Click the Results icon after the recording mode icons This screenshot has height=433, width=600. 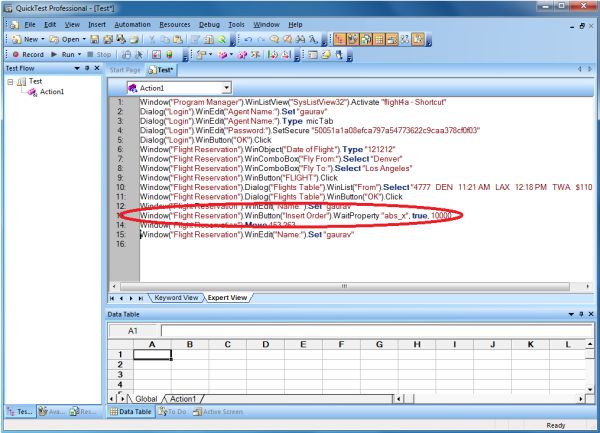156,55
